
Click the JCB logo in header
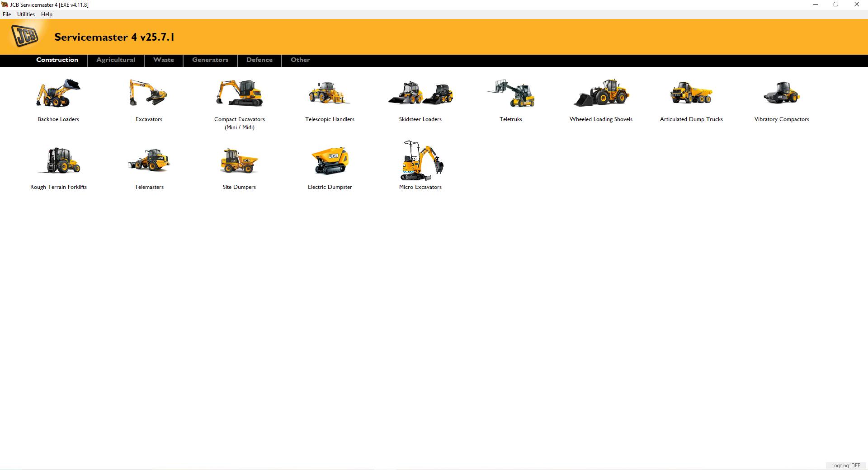coord(26,36)
